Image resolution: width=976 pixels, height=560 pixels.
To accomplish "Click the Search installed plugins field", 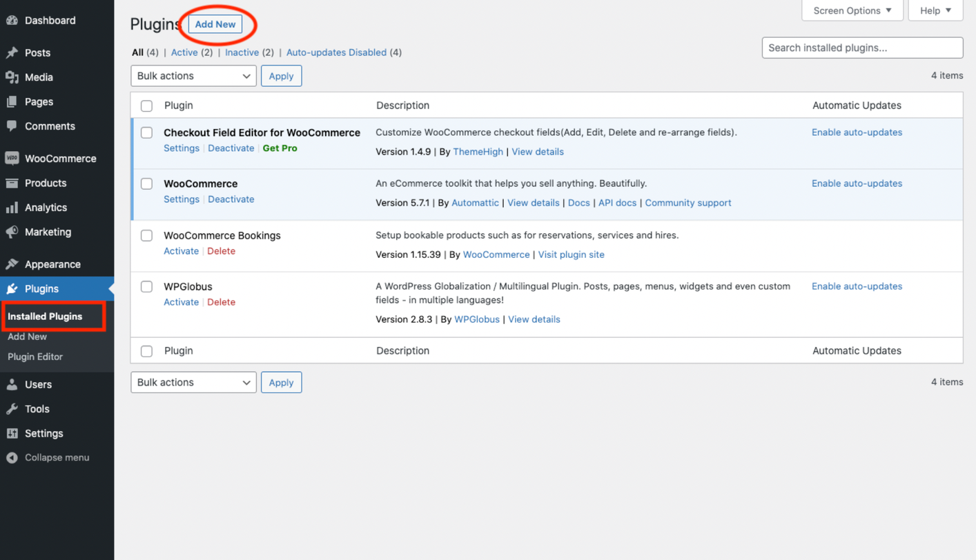I will pyautogui.click(x=862, y=48).
